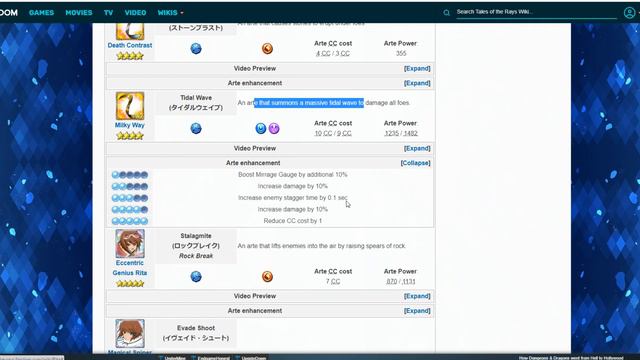
Task: Focus the Search Tales of the Rays Wiki field
Action: click(x=536, y=12)
